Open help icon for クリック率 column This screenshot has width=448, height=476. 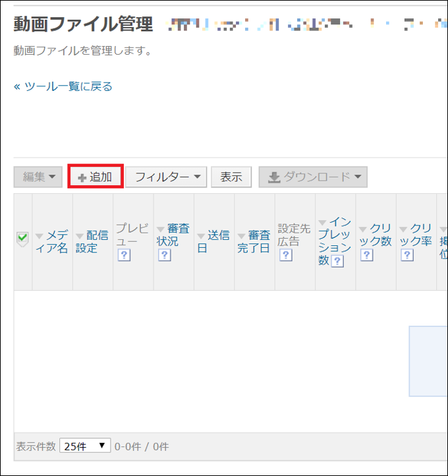click(x=407, y=255)
